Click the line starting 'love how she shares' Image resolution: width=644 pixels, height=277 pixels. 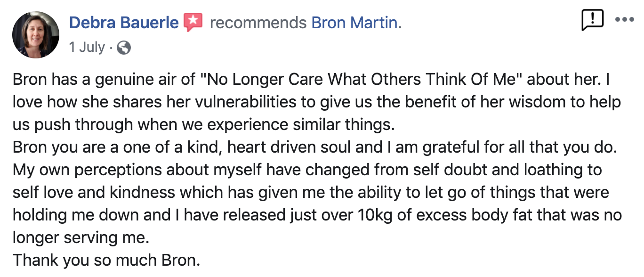316,102
